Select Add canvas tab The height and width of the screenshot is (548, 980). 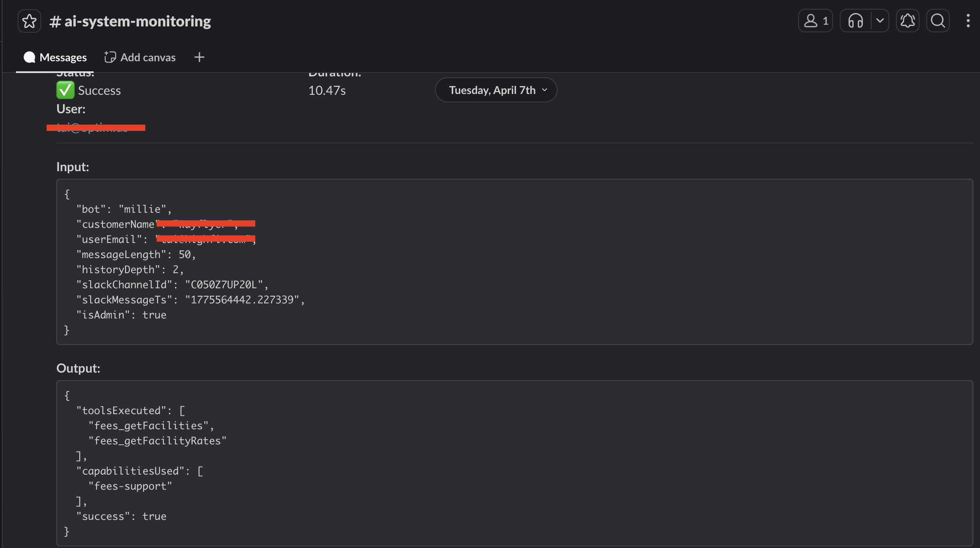pos(140,57)
